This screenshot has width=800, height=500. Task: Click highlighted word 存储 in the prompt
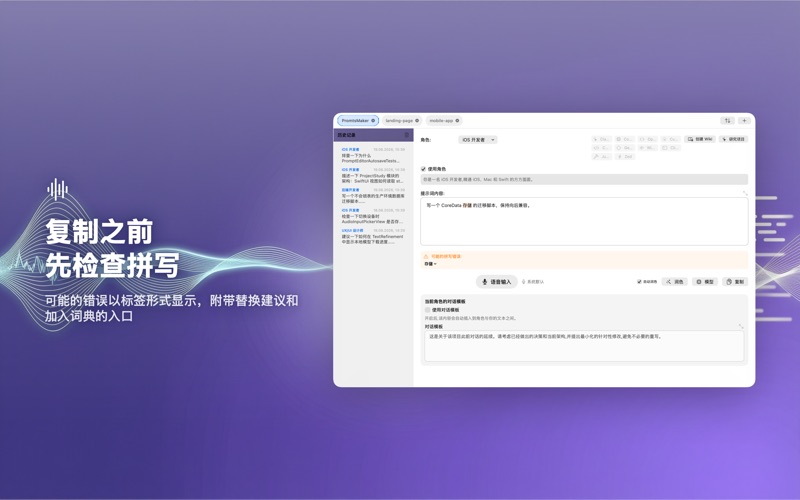pyautogui.click(x=467, y=206)
